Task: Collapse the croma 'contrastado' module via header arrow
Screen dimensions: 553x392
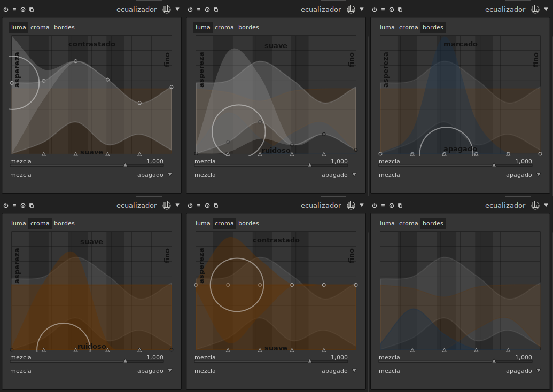Action: [362, 205]
